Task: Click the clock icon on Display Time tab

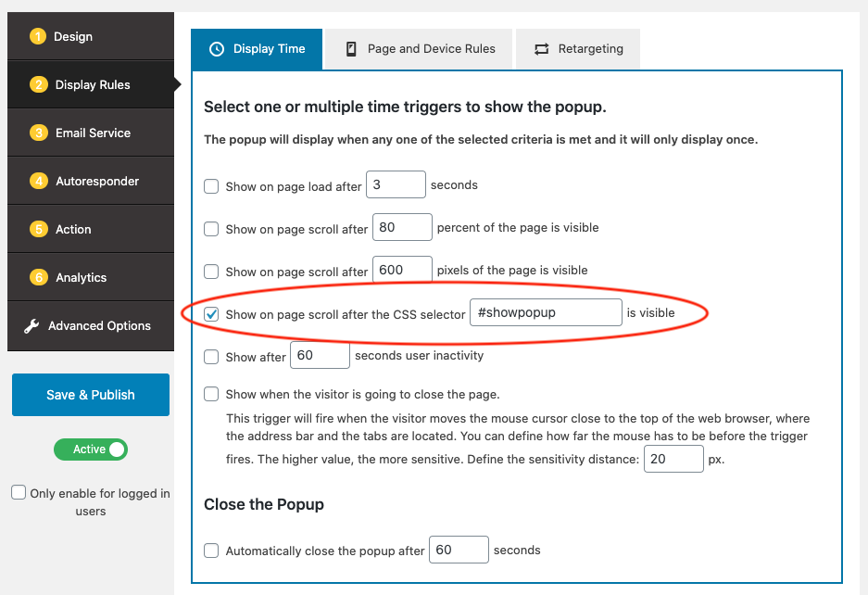Action: click(x=217, y=49)
